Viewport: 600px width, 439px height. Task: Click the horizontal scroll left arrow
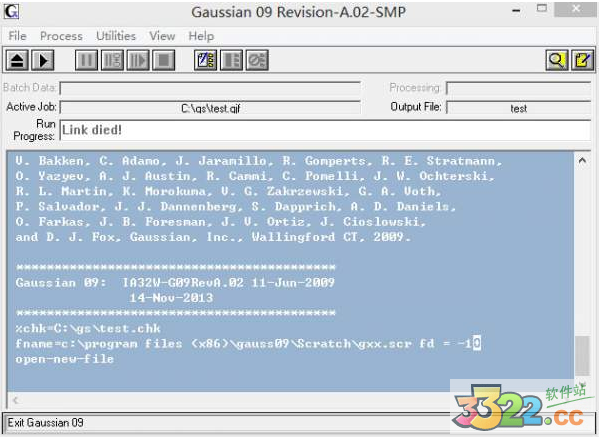15,400
